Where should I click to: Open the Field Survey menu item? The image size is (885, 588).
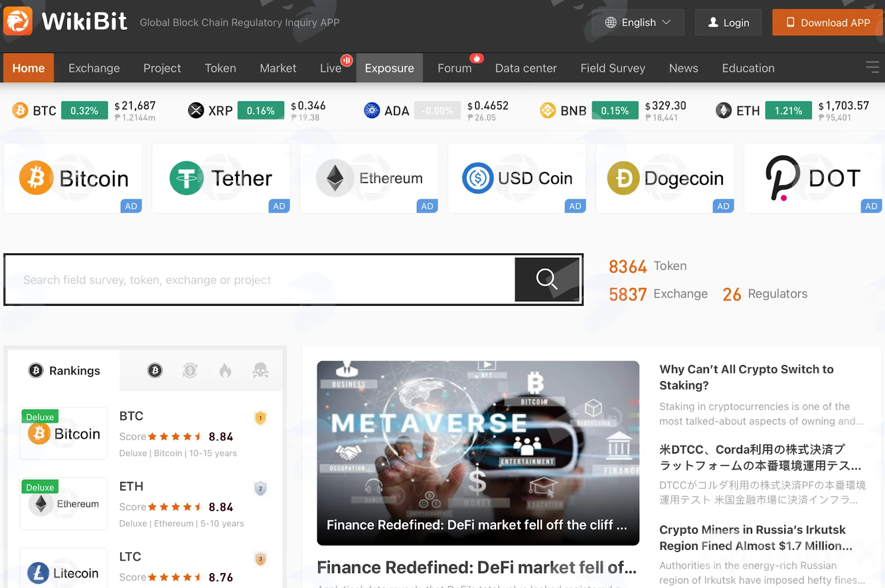tap(613, 68)
